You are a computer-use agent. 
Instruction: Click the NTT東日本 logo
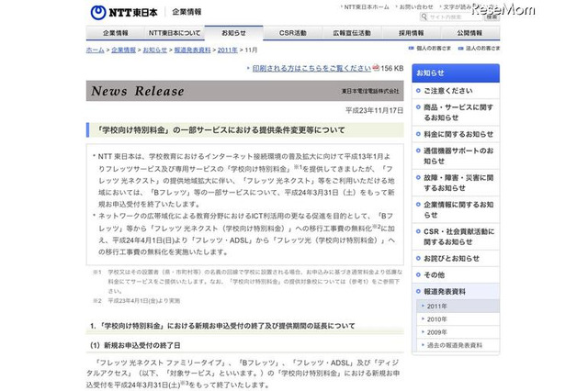124,12
